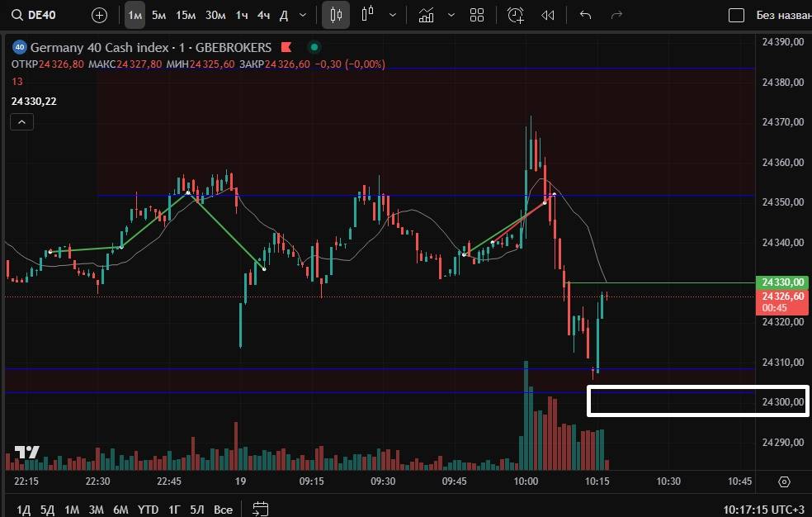The height and width of the screenshot is (517, 812).
Task: Click the add symbol plus icon
Action: coord(99,15)
